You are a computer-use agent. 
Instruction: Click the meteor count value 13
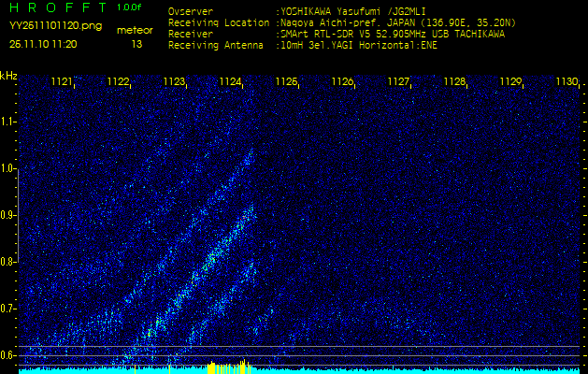[x=136, y=44]
